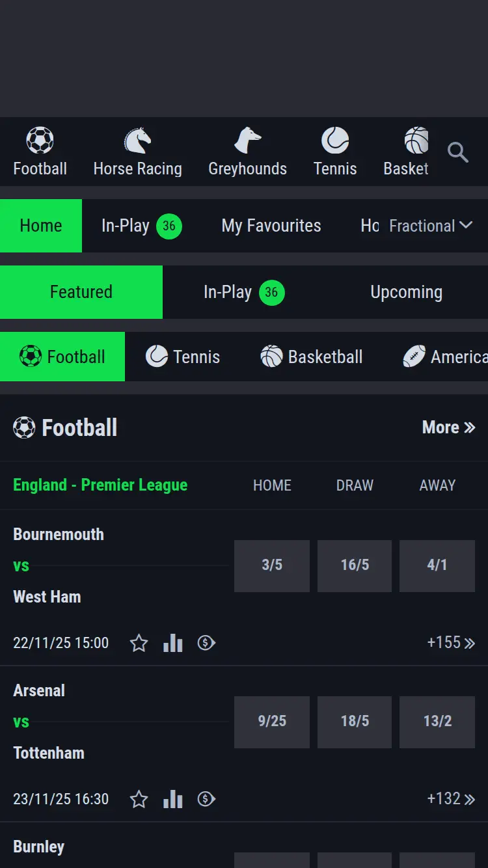This screenshot has width=488, height=868.
Task: Expand more Football matches via More
Action: [448, 427]
